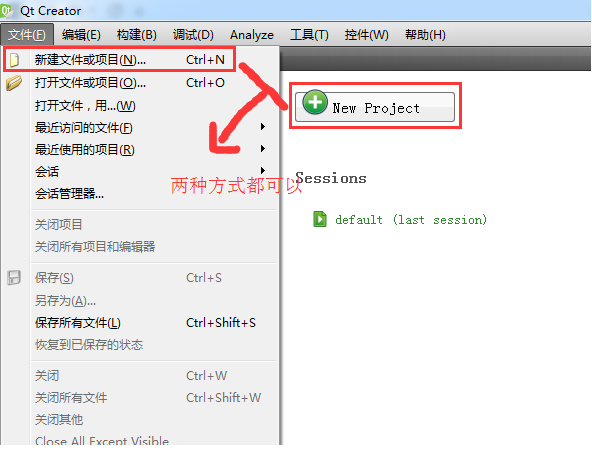Select 新建文件或项目(N)... menu entry
The width and height of the screenshot is (592, 462).
[x=119, y=60]
